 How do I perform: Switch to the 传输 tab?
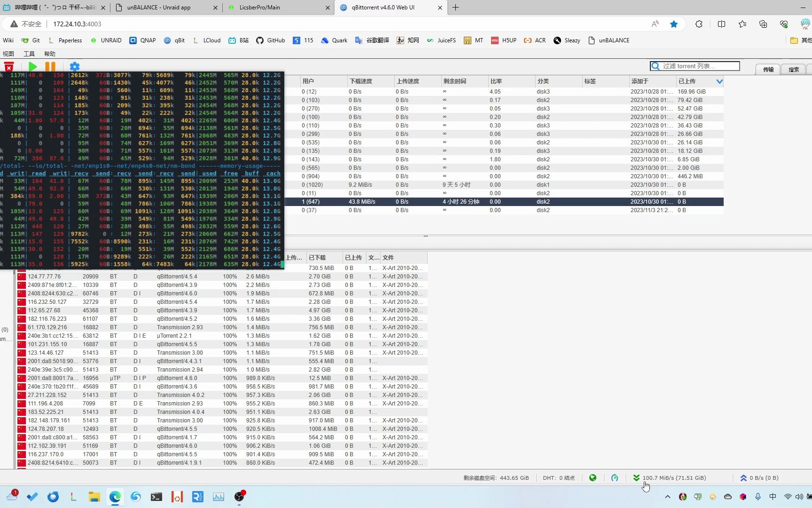coord(768,69)
